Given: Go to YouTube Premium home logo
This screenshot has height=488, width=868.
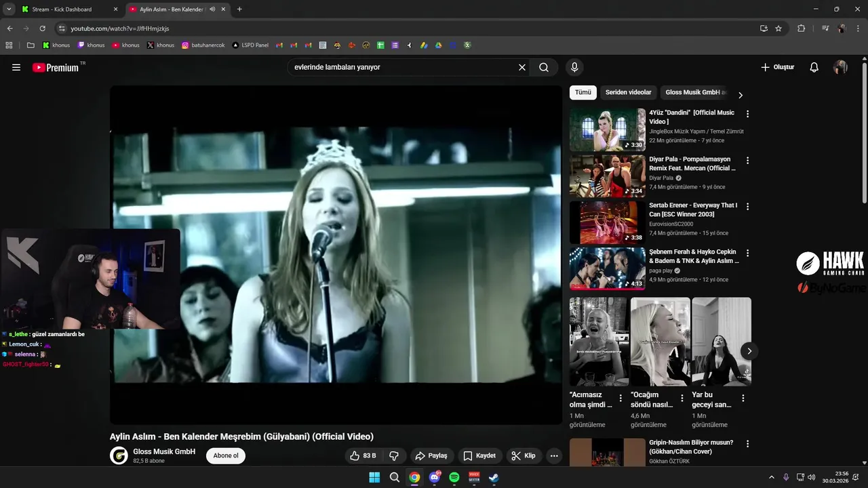Looking at the screenshot, I should (x=56, y=67).
